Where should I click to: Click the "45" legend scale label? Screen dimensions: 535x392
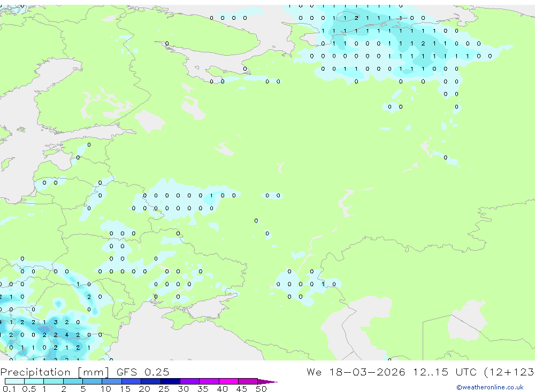[242, 389]
